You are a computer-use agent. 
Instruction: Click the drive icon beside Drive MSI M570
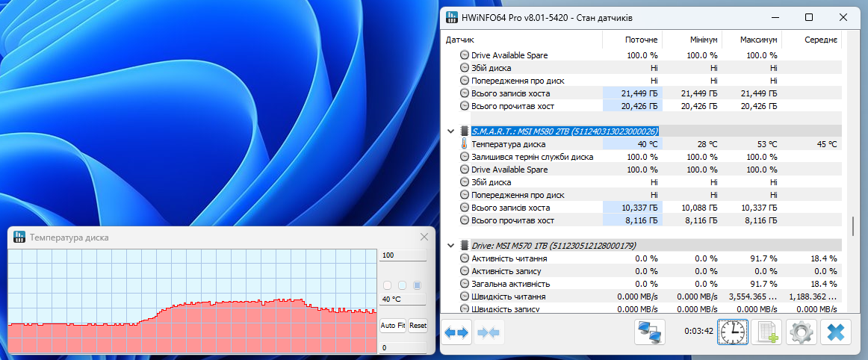point(465,246)
